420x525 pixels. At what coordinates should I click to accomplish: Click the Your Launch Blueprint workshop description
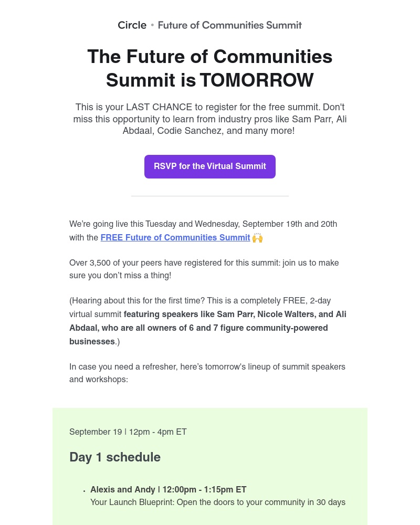[217, 502]
